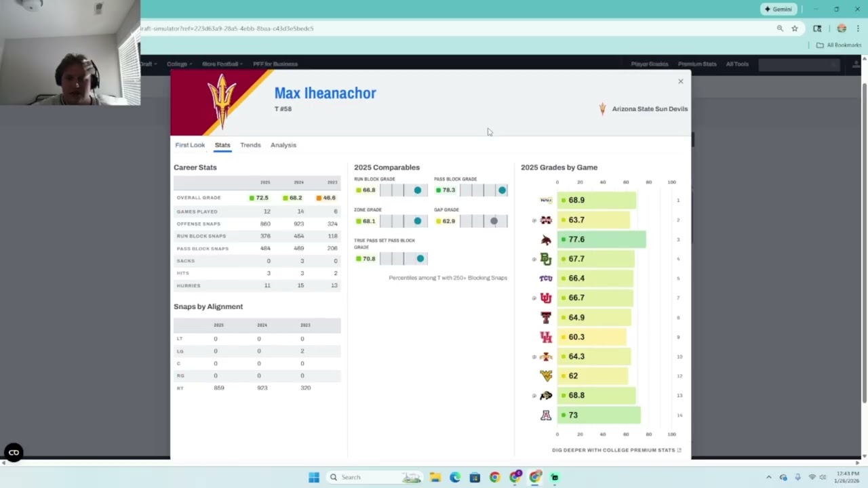Open the Windows Start menu
The width and height of the screenshot is (868, 488).
click(x=314, y=477)
